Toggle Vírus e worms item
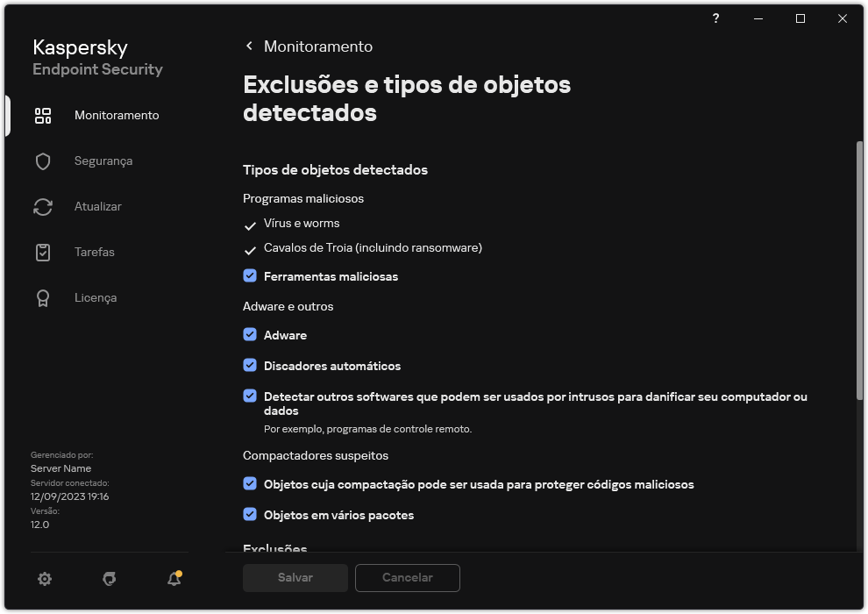 [x=251, y=223]
